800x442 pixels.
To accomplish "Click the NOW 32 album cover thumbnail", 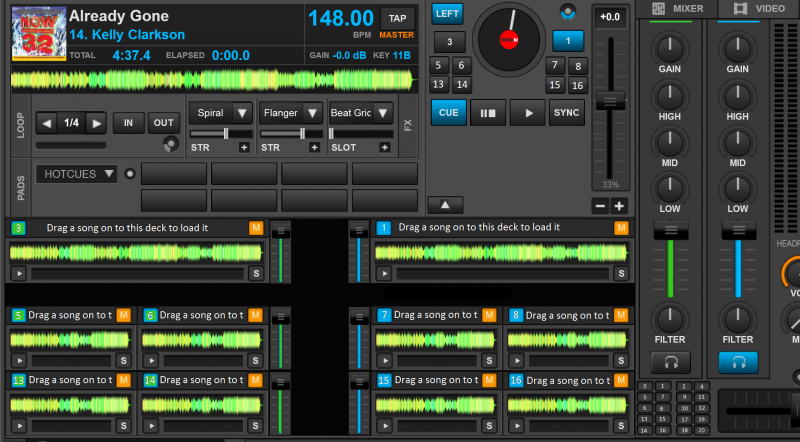I will tap(39, 34).
